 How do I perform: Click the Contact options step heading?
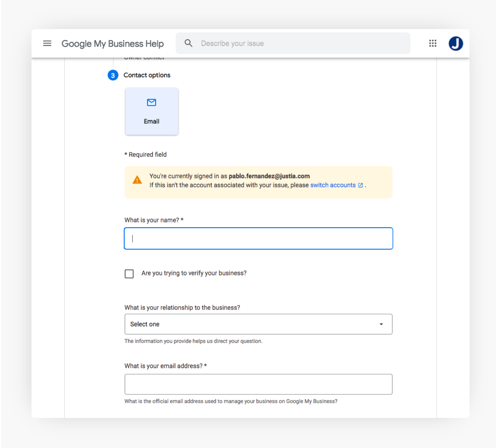pos(147,75)
